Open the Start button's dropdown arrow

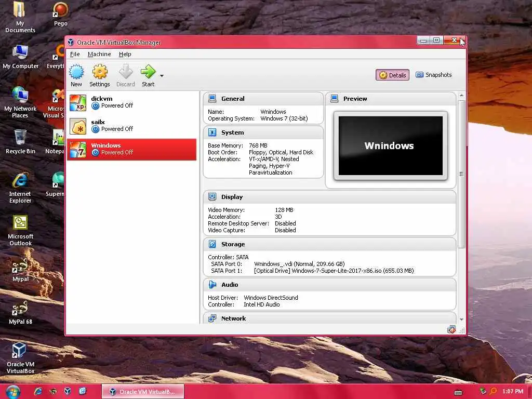point(162,76)
